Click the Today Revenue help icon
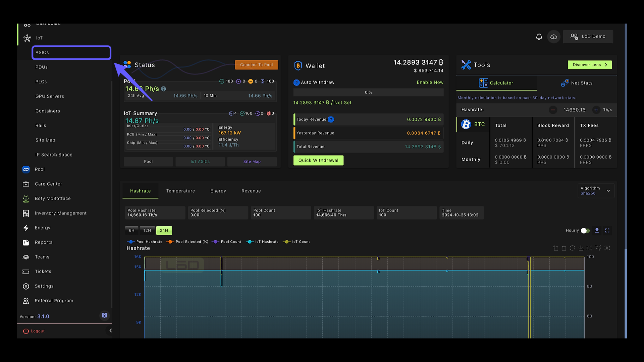Viewport: 644px width, 362px height. pos(331,119)
